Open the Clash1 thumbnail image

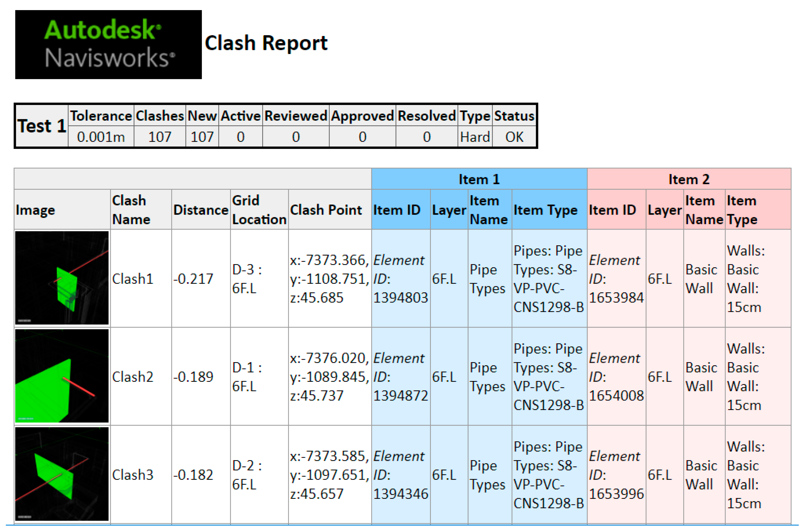[62, 278]
